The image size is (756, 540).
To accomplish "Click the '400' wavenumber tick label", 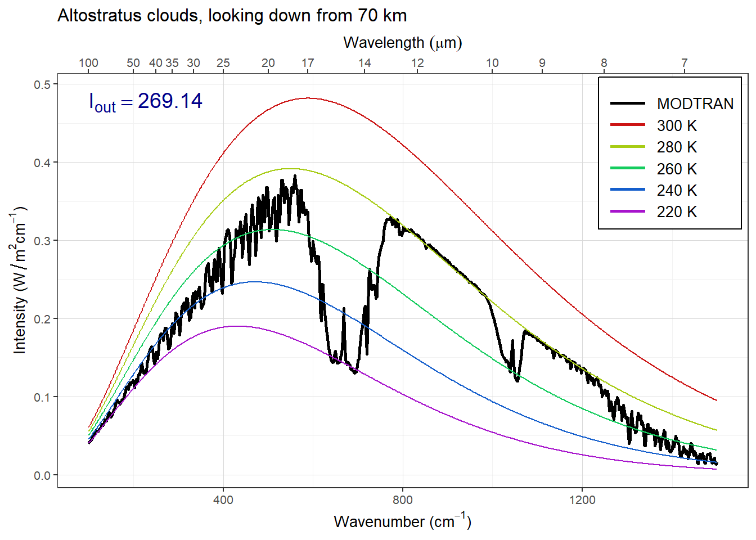I will (x=223, y=499).
